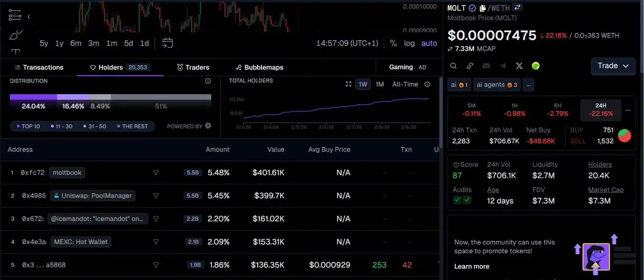Image resolution: width=644 pixels, height=280 pixels.
Task: Open the green CoinGecko icon
Action: (x=536, y=66)
